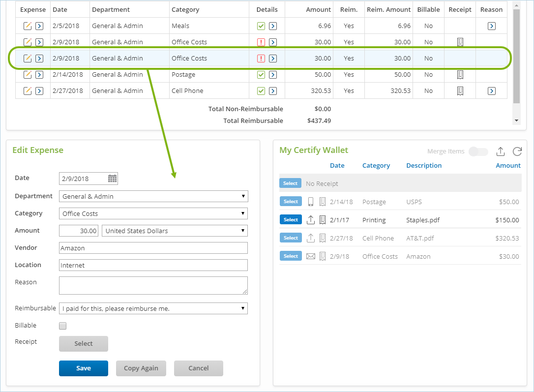534x392 pixels.
Task: Click upload icon on Staples.pdf wallet row
Action: pos(311,220)
